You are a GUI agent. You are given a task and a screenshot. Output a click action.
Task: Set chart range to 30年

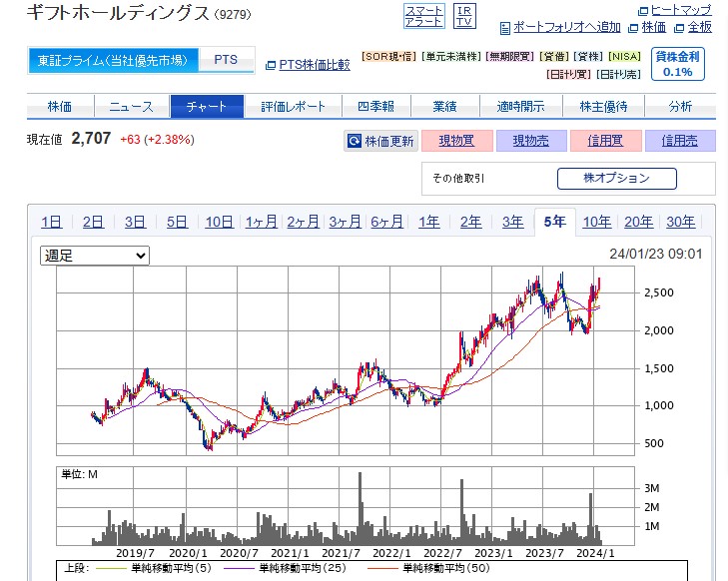point(681,222)
